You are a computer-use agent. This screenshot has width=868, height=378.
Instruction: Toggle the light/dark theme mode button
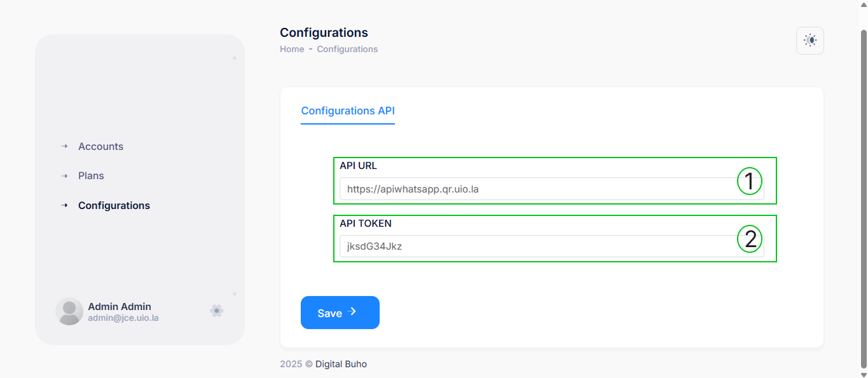(809, 41)
